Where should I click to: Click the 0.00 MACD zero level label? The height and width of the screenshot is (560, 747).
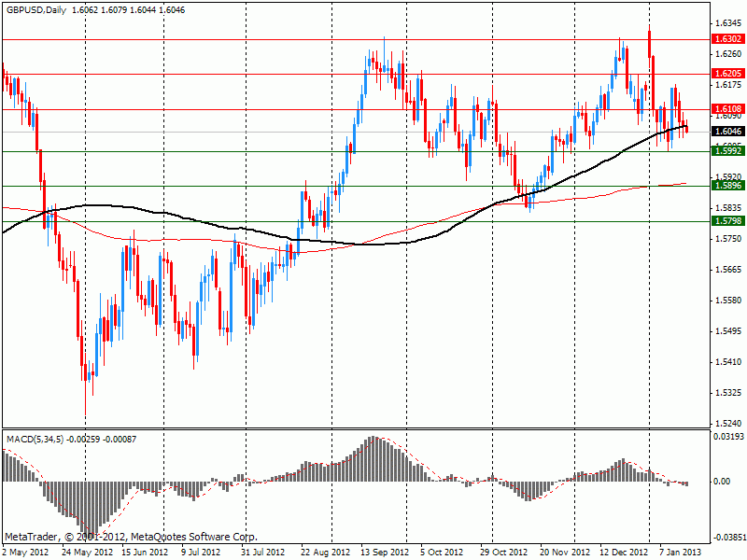722,482
